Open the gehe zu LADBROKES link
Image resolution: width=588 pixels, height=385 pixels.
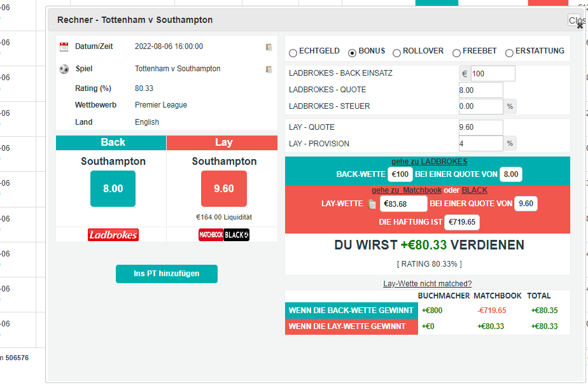428,162
